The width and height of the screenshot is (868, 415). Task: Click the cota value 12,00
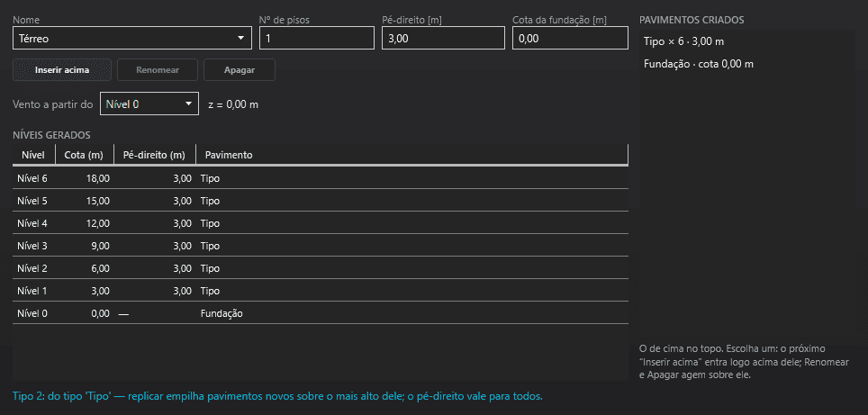pyautogui.click(x=98, y=223)
